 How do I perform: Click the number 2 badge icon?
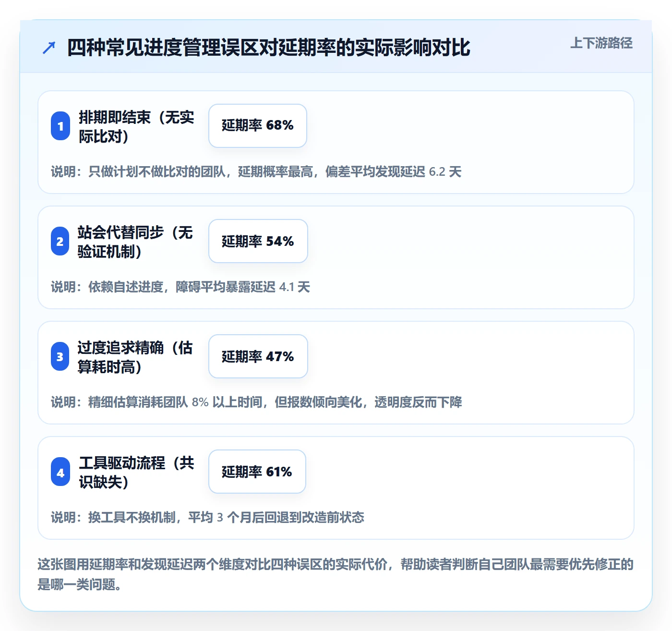click(60, 241)
